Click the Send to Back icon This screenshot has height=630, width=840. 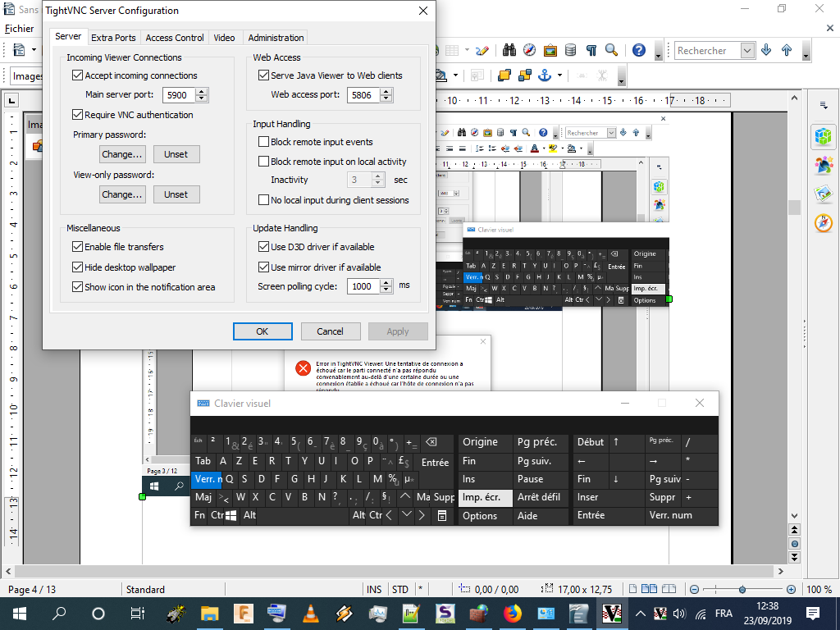525,75
